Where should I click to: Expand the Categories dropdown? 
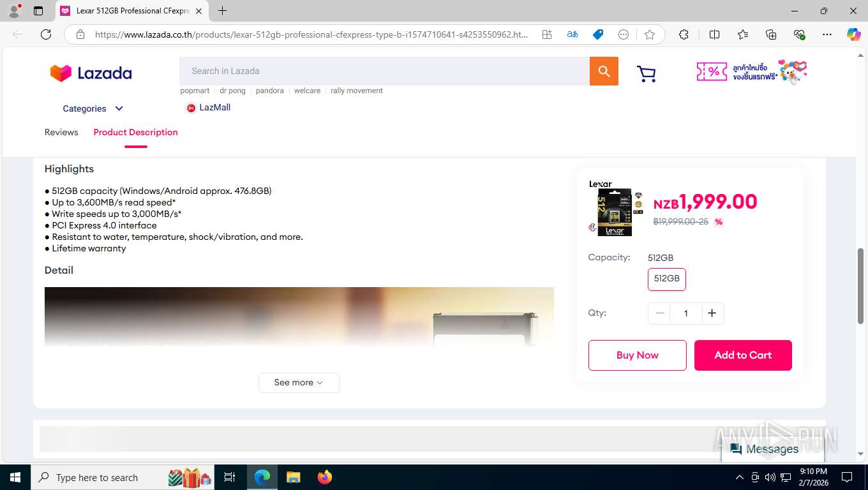pyautogui.click(x=93, y=108)
